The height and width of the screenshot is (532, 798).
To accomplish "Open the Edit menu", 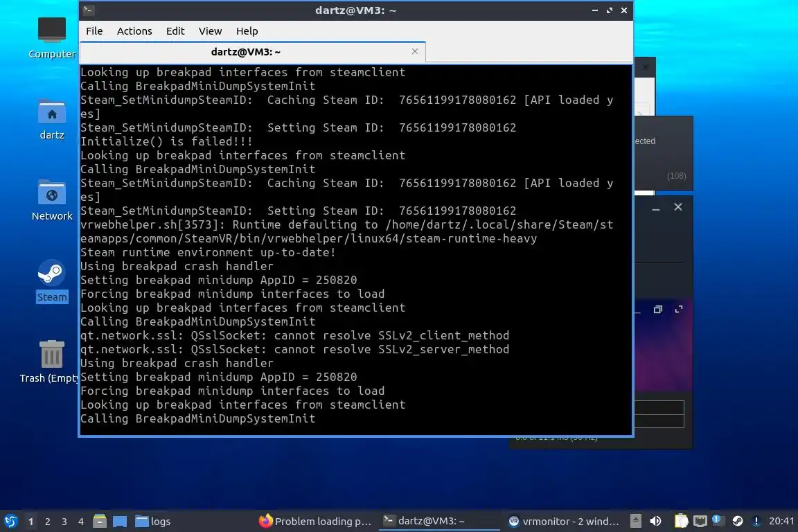I will 175,31.
